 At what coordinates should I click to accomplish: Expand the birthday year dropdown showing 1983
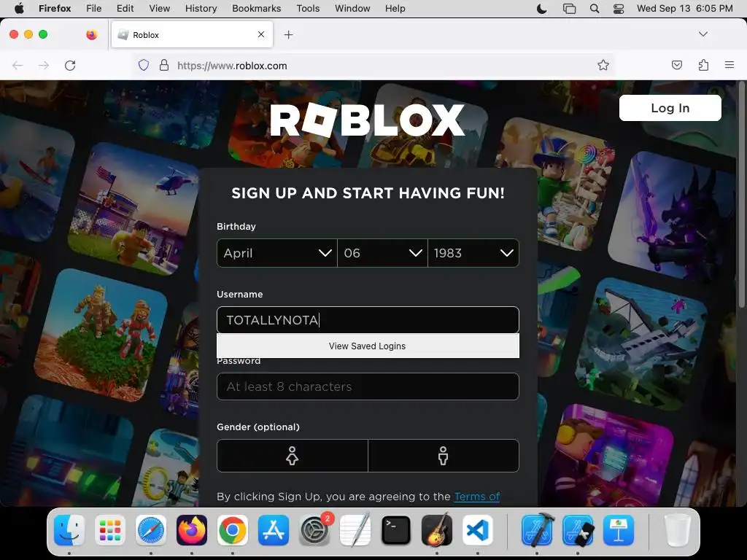[x=473, y=253]
